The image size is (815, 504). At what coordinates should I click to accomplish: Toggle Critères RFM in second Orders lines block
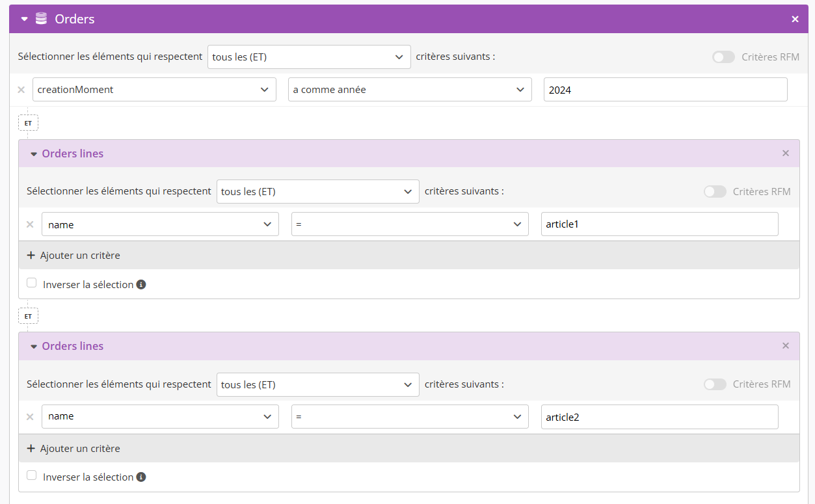click(715, 384)
